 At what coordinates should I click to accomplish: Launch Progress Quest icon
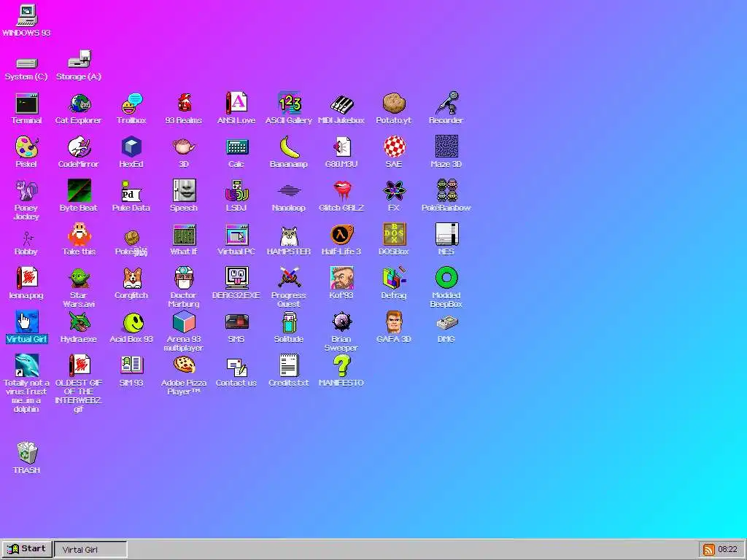289,279
